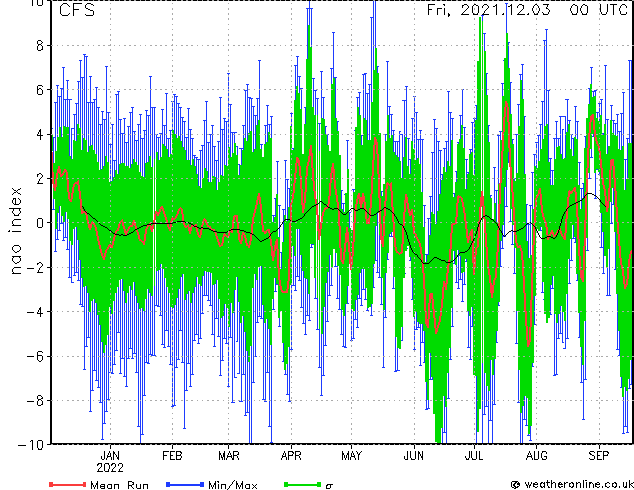The image size is (634, 490).
Task: Click the y-axis label 4
Action: click(40, 134)
